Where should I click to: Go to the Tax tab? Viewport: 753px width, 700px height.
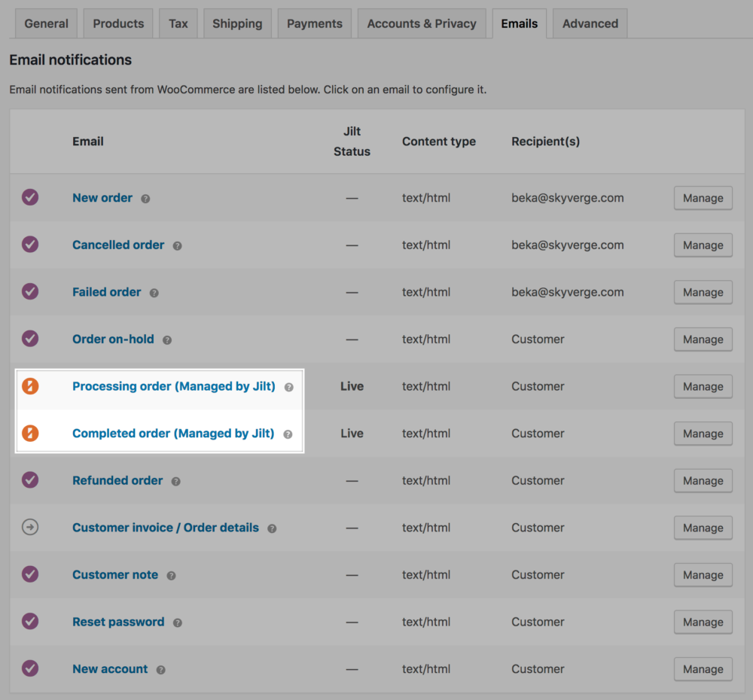point(178,23)
